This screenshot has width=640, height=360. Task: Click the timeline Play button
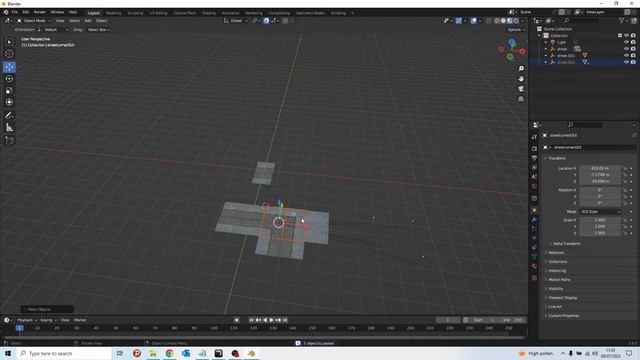coord(271,320)
